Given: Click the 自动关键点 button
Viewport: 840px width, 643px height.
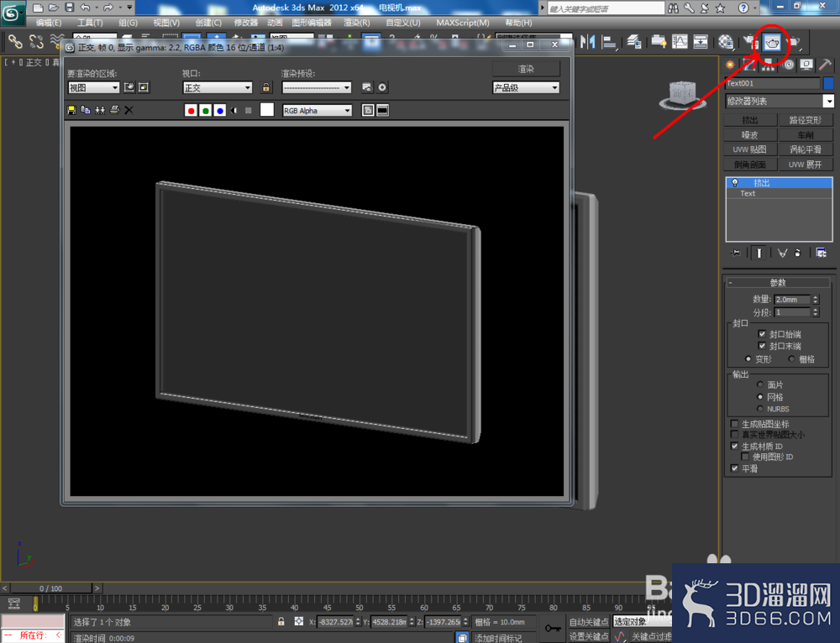Looking at the screenshot, I should (589, 621).
